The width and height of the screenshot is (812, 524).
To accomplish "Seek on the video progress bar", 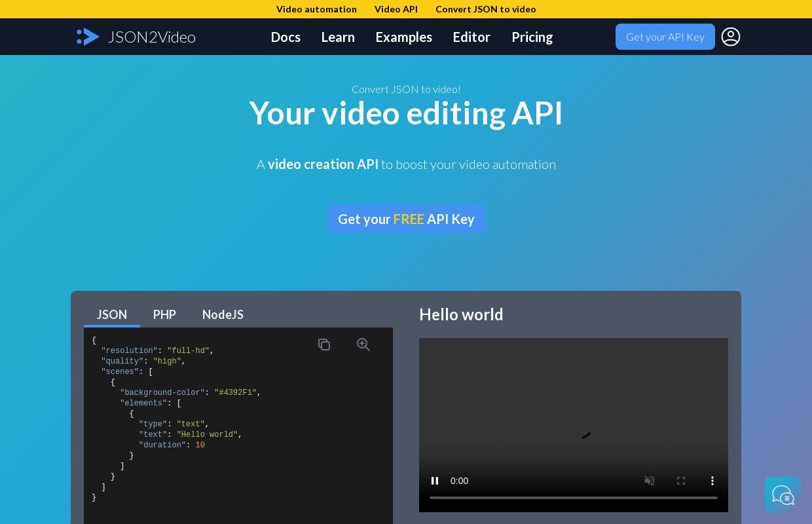I will point(574,498).
